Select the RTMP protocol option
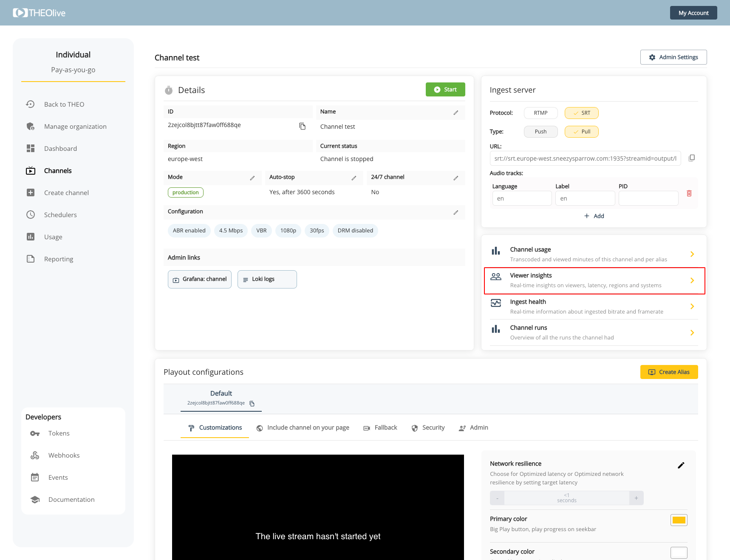 tap(540, 113)
